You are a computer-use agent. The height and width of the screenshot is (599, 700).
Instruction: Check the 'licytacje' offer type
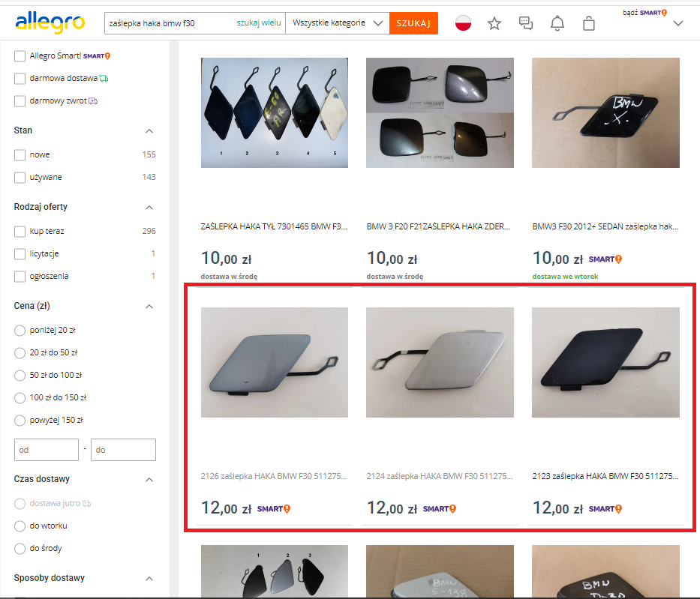[20, 254]
